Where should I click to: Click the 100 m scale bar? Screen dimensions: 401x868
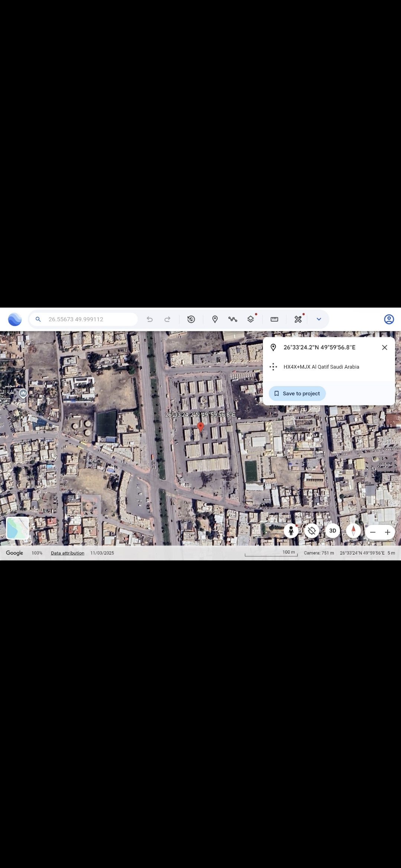pos(271,553)
